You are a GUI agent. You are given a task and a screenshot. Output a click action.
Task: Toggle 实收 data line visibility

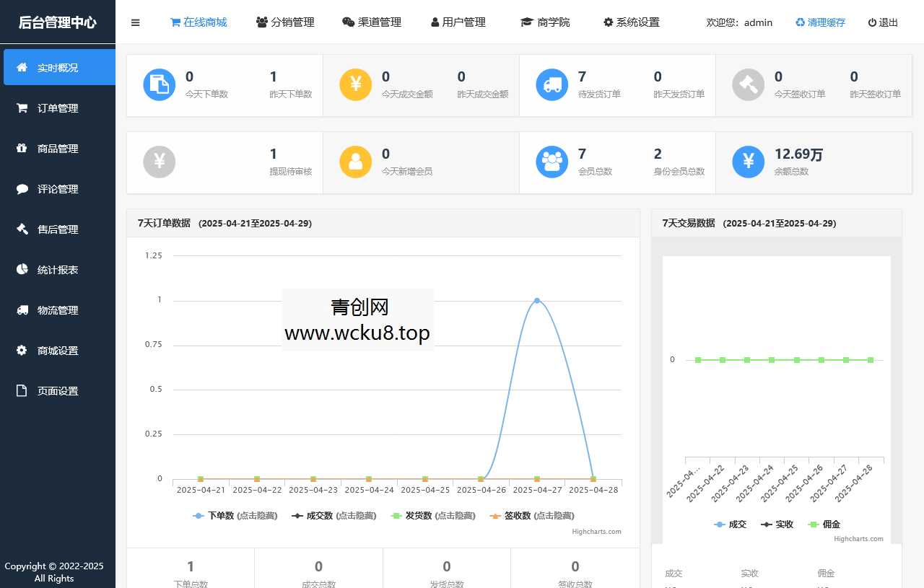click(x=777, y=525)
